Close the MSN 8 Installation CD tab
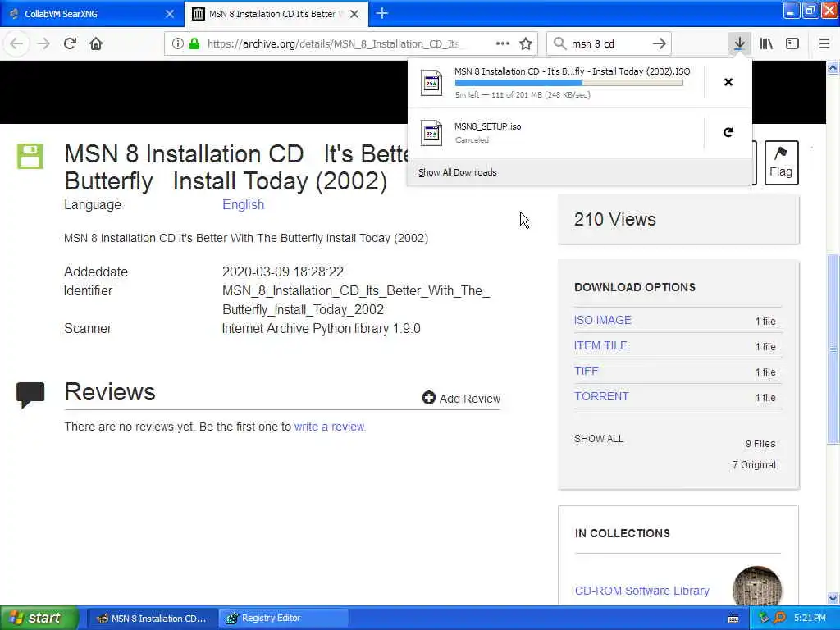This screenshot has width=840, height=630. coord(354,14)
